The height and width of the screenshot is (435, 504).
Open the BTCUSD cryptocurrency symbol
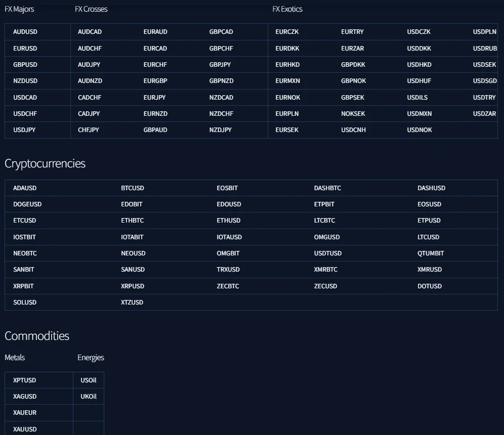(133, 188)
